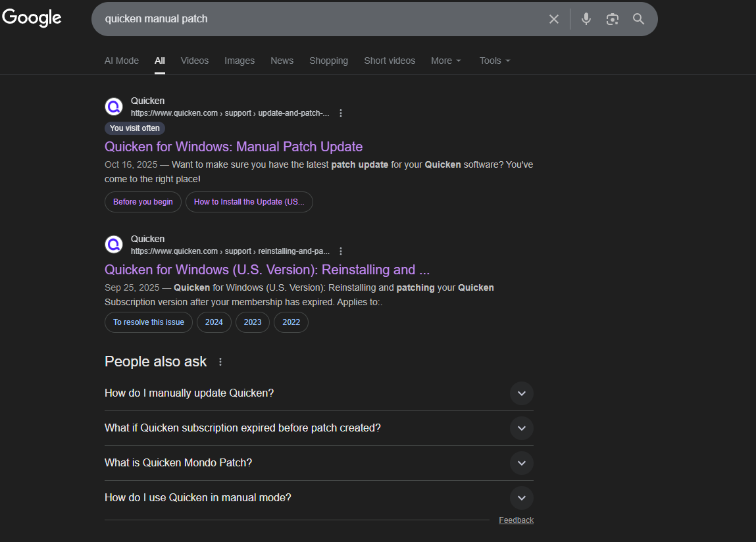This screenshot has height=542, width=756.
Task: Click the Feedback link
Action: 516,520
